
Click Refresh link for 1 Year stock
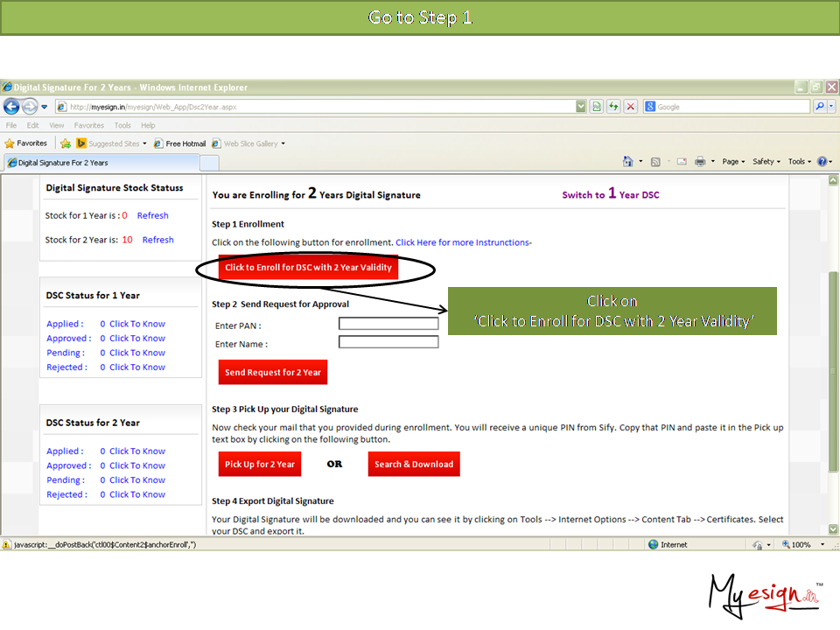[x=152, y=215]
